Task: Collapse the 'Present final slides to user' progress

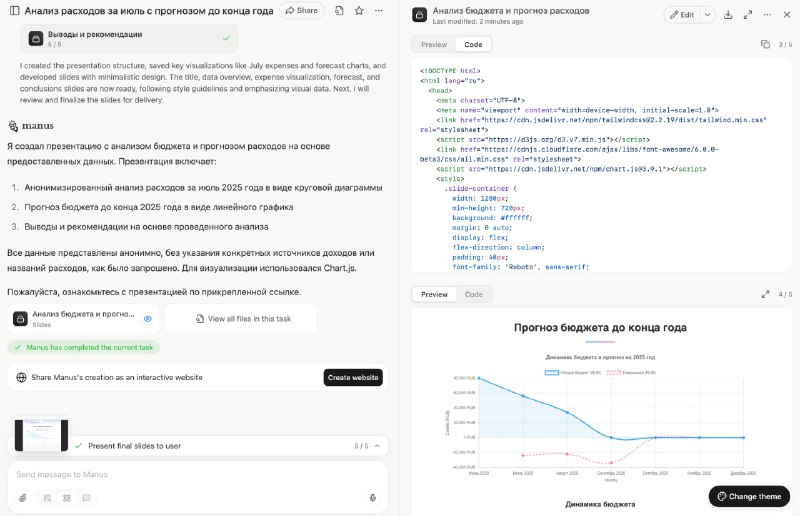Action: [378, 446]
